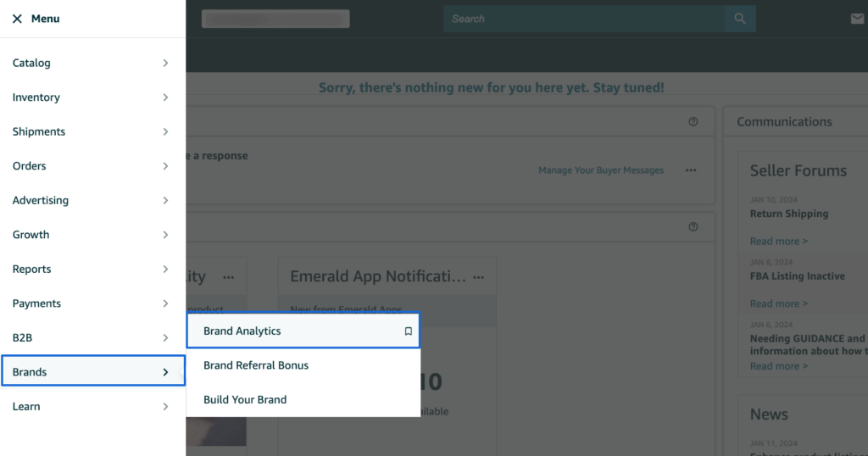Open the Inventory menu item
Image resolution: width=868 pixels, height=456 pixels.
pyautogui.click(x=92, y=97)
